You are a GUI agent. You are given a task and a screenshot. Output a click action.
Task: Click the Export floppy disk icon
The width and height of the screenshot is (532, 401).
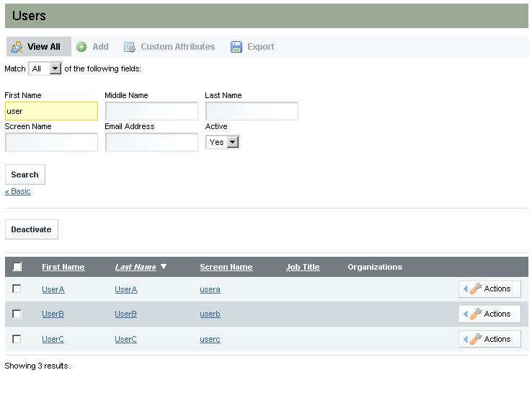tap(236, 47)
